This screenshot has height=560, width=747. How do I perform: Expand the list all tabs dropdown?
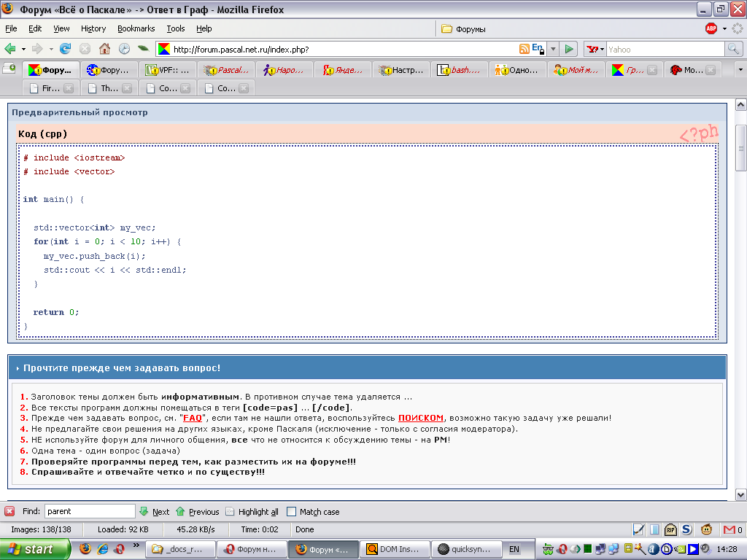point(740,70)
